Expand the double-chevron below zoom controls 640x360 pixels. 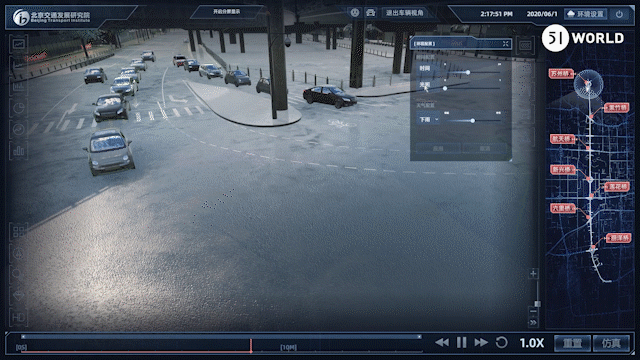533,323
